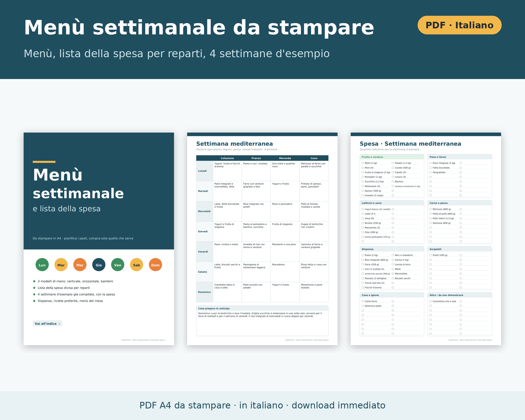The width and height of the screenshot is (525, 420).
Task: Select the Mercoledì row label
Action: coord(204,211)
